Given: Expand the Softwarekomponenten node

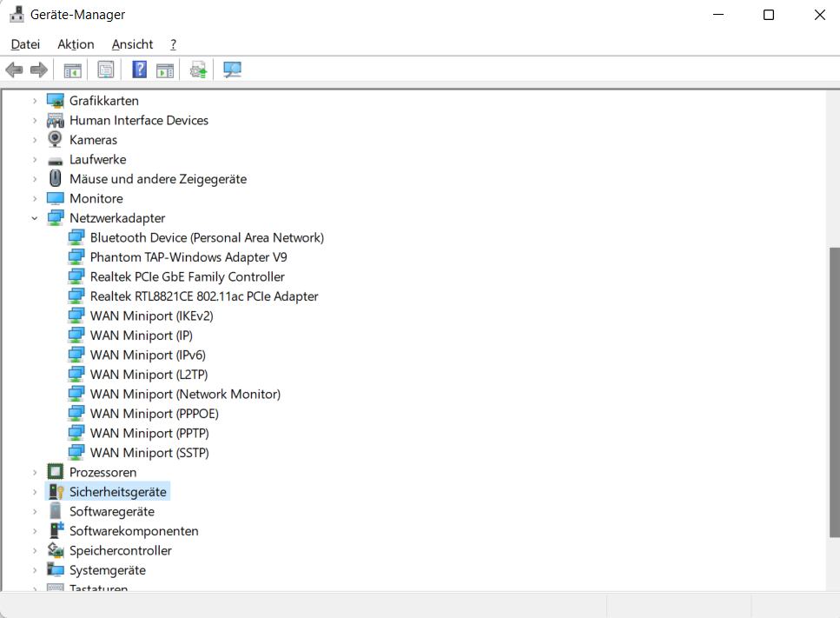Looking at the screenshot, I should click(35, 531).
